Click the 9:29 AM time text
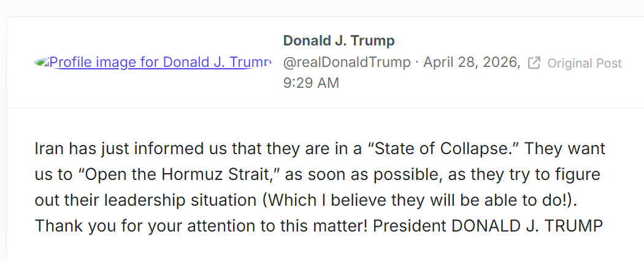644x261 pixels. click(311, 83)
